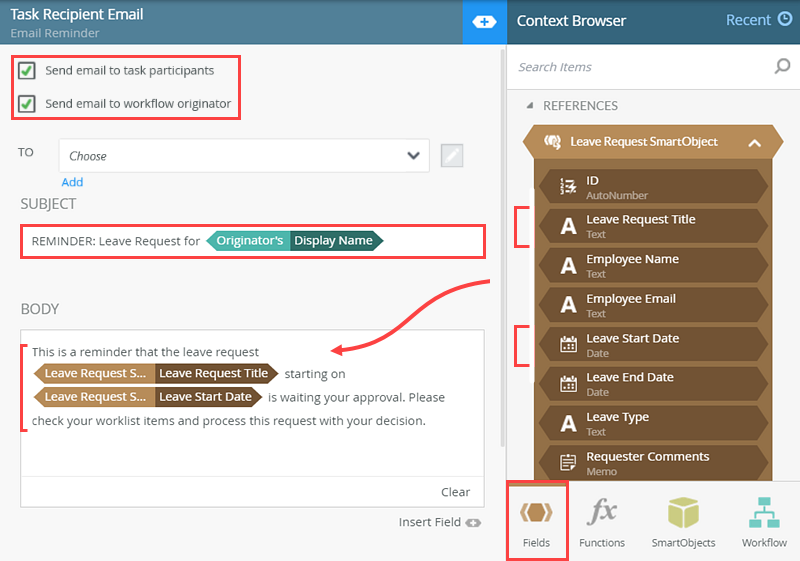This screenshot has width=800, height=561.
Task: Click the search magnifier icon
Action: [782, 66]
